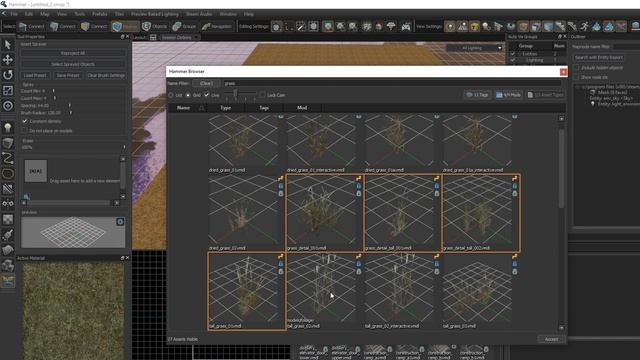Viewport: 640px width, 360px height.
Task: Choose Navigation mode in top toolbar
Action: [217, 26]
